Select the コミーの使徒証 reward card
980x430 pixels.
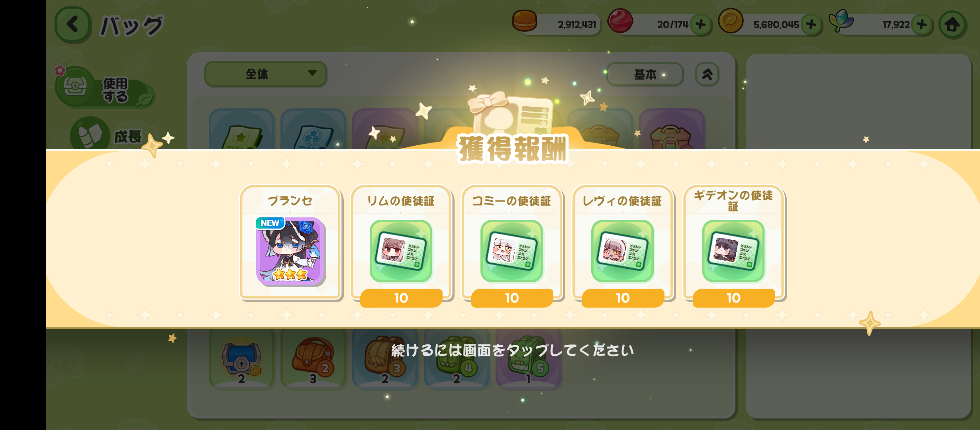click(512, 245)
